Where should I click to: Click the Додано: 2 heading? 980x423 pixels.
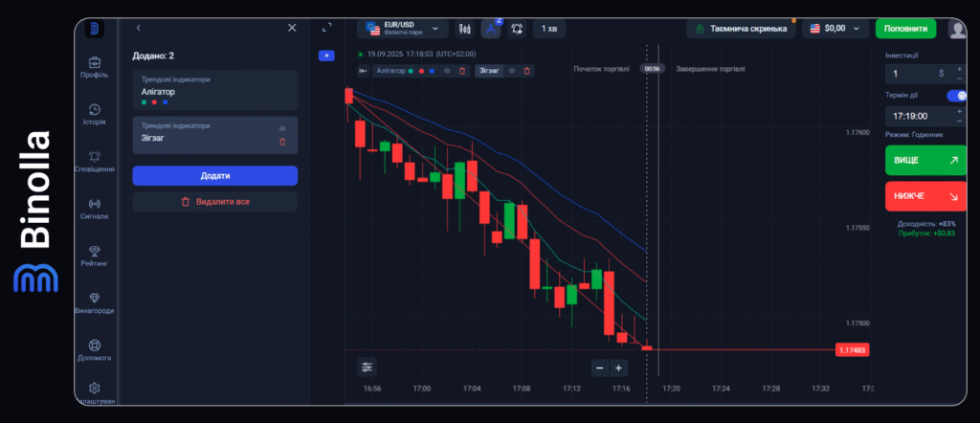pyautogui.click(x=153, y=56)
